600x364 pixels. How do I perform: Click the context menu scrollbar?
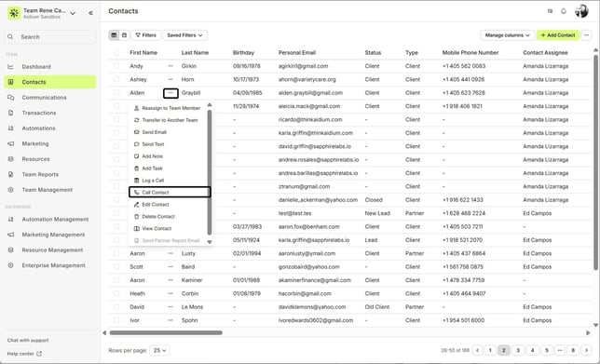coord(210,172)
